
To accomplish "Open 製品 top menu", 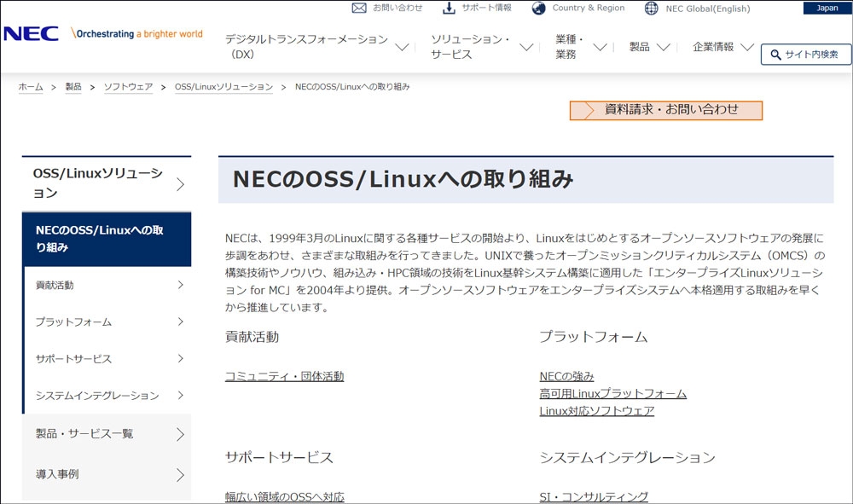I will click(639, 47).
